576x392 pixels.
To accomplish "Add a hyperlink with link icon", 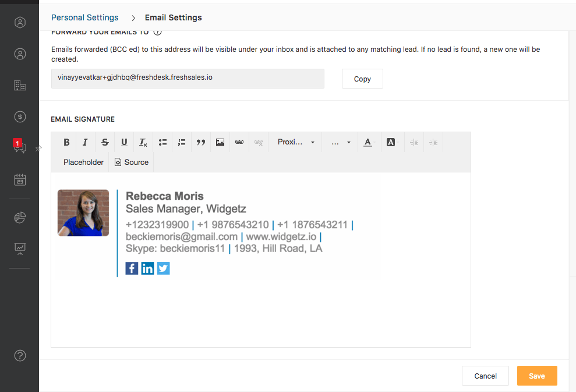I will coord(239,142).
